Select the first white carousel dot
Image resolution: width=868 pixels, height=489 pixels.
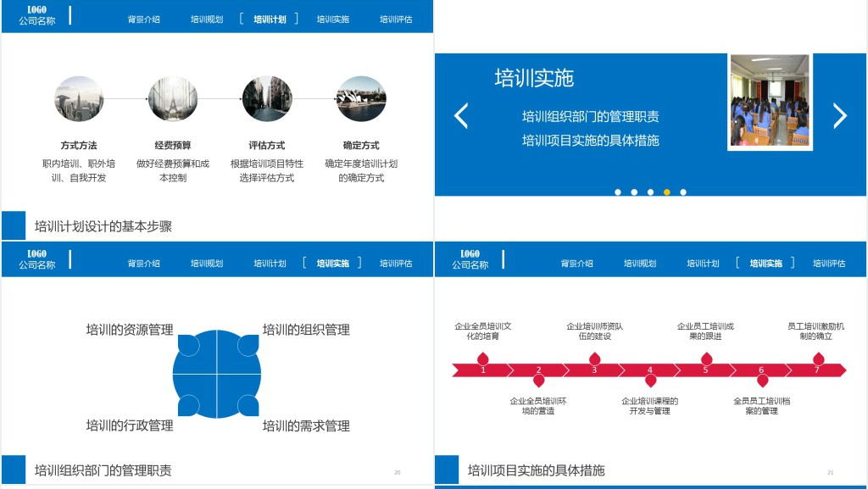coord(618,192)
